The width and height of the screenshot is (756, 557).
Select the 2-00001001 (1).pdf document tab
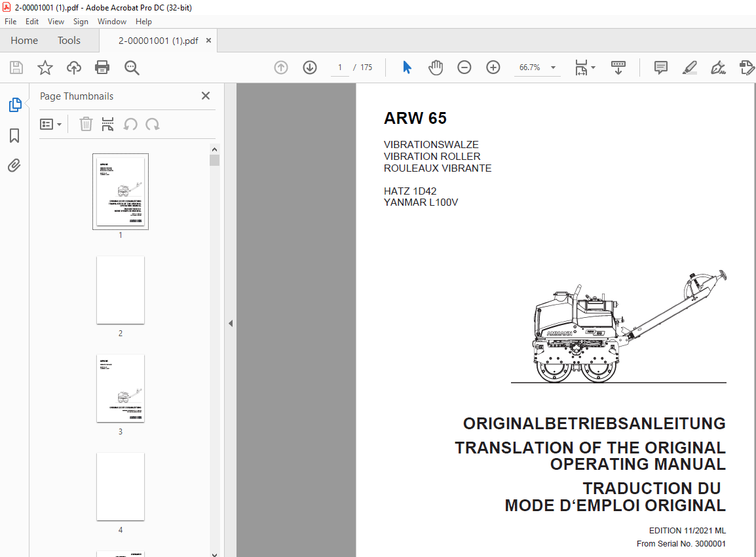click(x=158, y=41)
